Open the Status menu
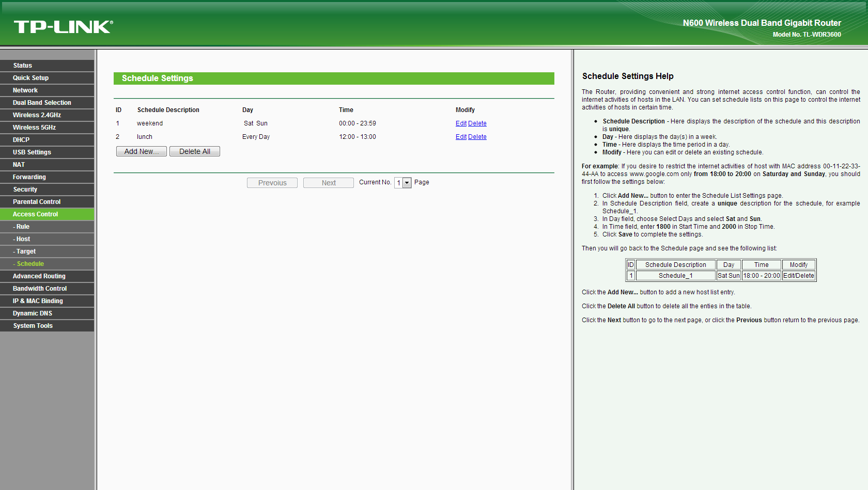Viewport: 868px width, 490px height. pos(47,66)
